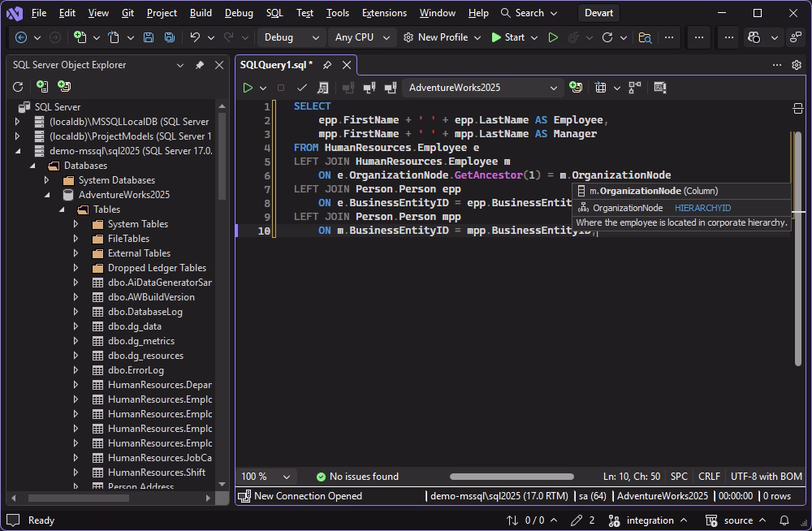Open the GitHub Copilot icon in the toolbar
Viewport: 812px width, 531px height.
754,37
